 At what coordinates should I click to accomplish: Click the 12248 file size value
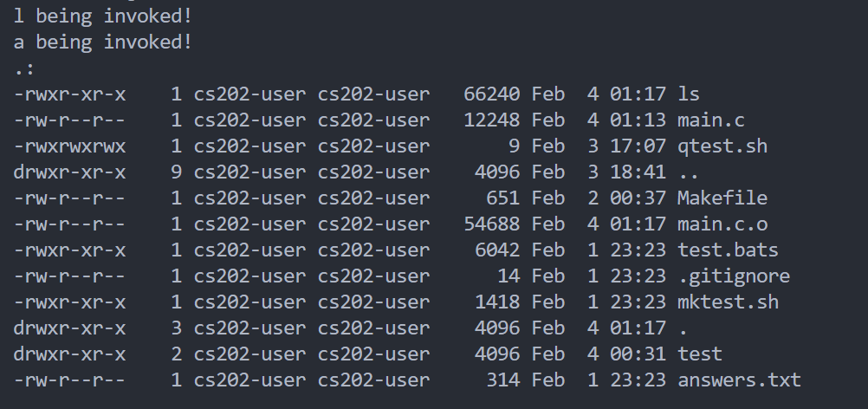(x=491, y=120)
